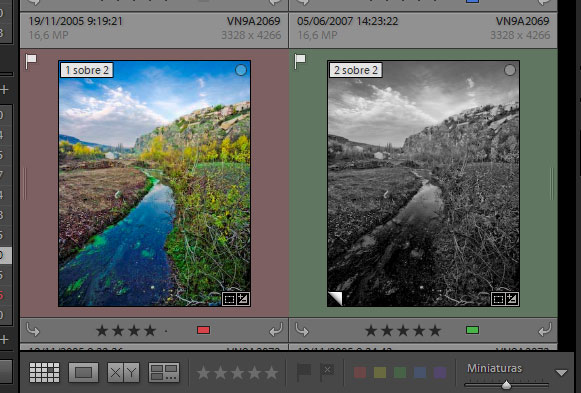Image resolution: width=581 pixels, height=393 pixels.
Task: Flag selection as pick in toolbar
Action: point(304,372)
